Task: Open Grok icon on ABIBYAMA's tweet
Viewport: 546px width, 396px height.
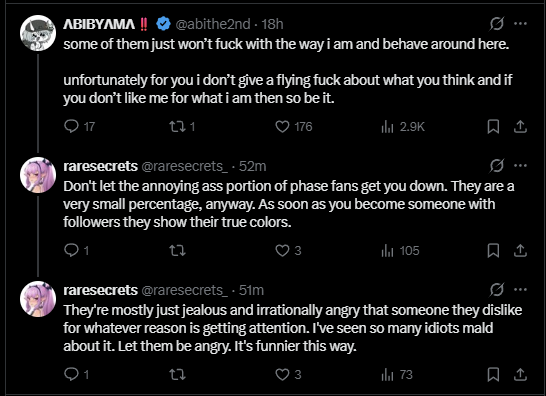Action: (496, 24)
